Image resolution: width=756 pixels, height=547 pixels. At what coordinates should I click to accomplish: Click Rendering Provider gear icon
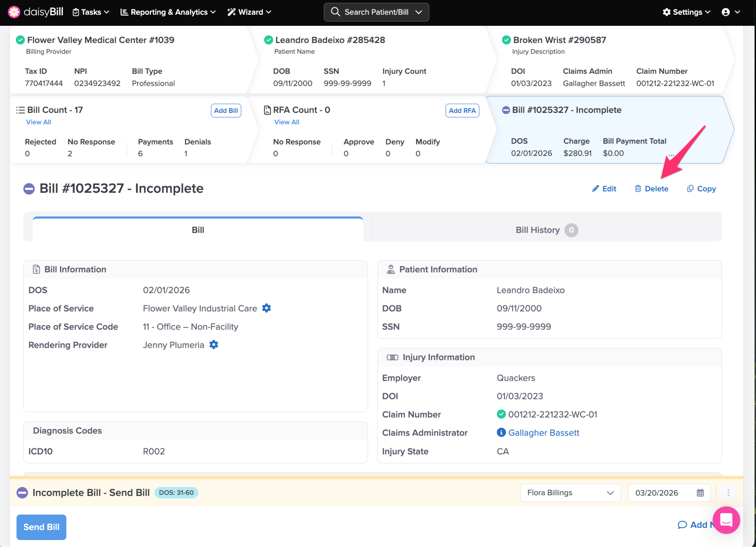[x=214, y=345]
